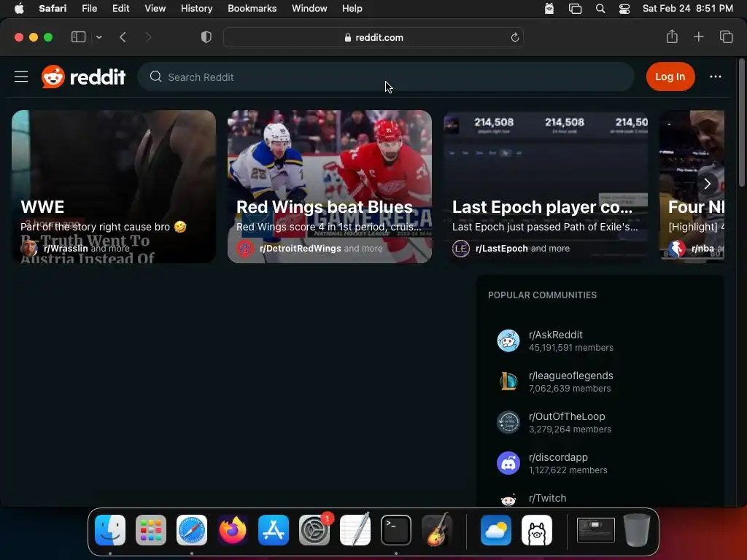Click the POPULAR COMMUNITIES heading
747x560 pixels.
(542, 295)
